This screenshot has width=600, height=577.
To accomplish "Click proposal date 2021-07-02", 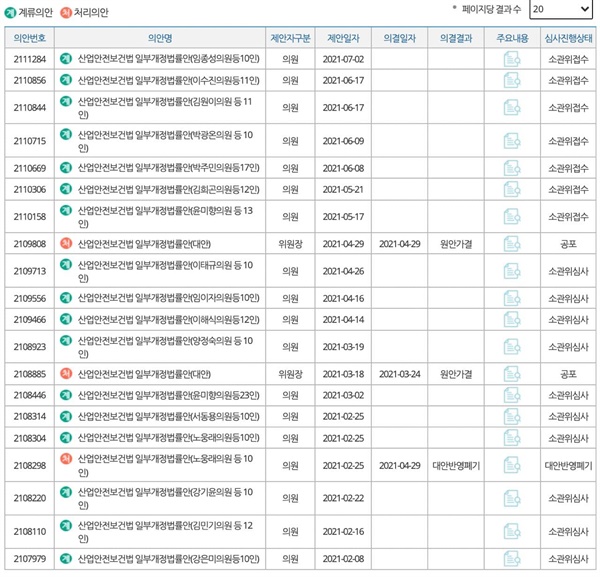I will 343,59.
